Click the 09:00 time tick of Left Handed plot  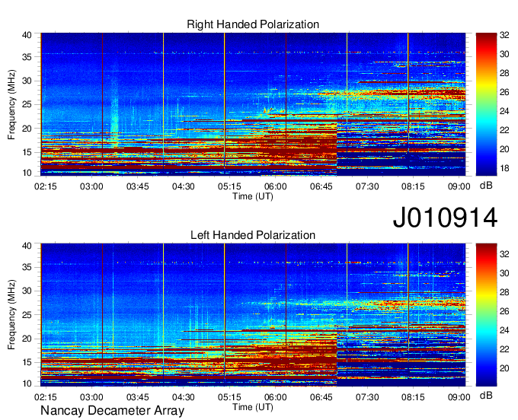(x=459, y=397)
